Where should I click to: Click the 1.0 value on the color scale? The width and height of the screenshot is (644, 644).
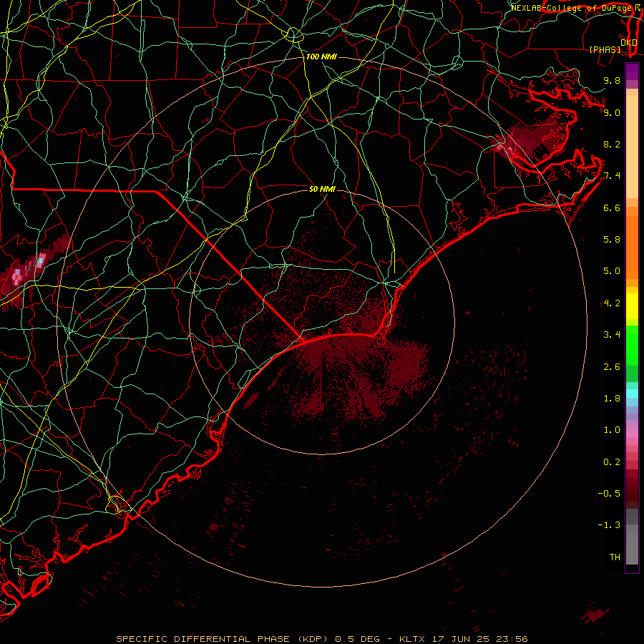612,430
